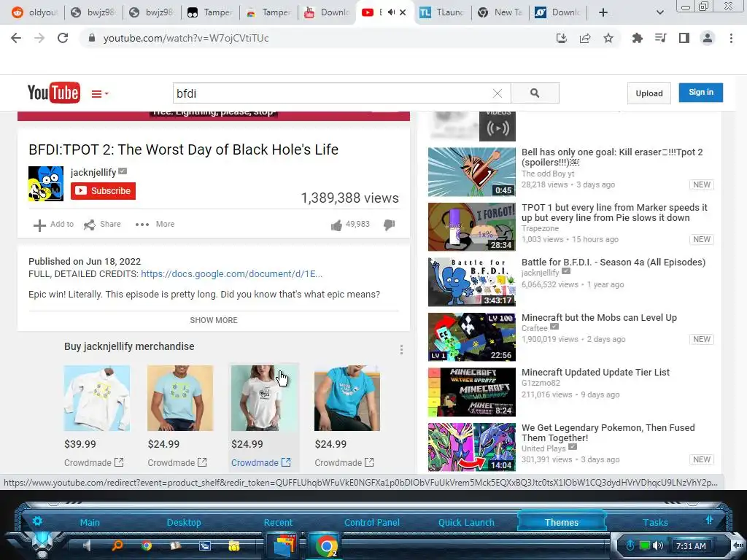
Task: Open the blue $24.99 t-shirt thumbnail
Action: click(x=347, y=398)
